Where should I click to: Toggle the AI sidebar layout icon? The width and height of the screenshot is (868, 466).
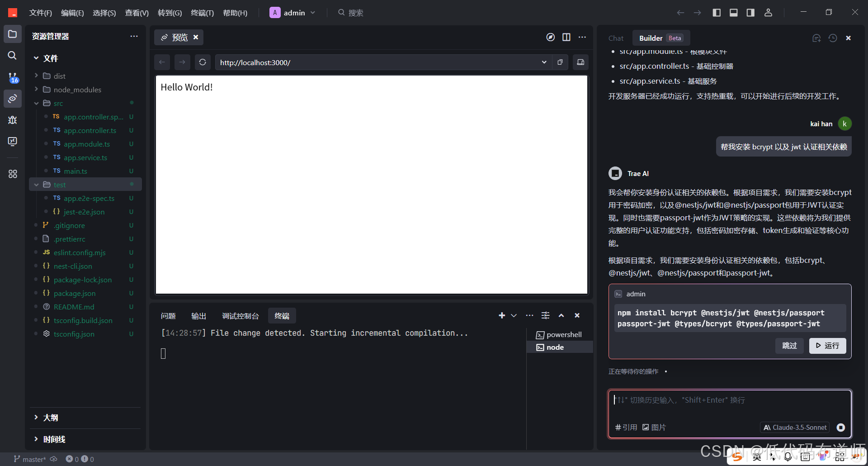pos(750,13)
